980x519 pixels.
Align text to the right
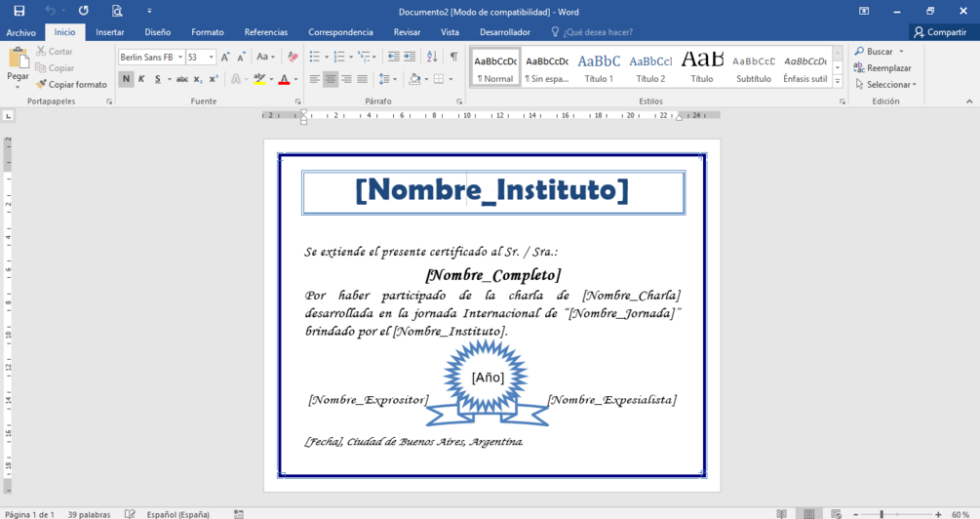point(346,79)
